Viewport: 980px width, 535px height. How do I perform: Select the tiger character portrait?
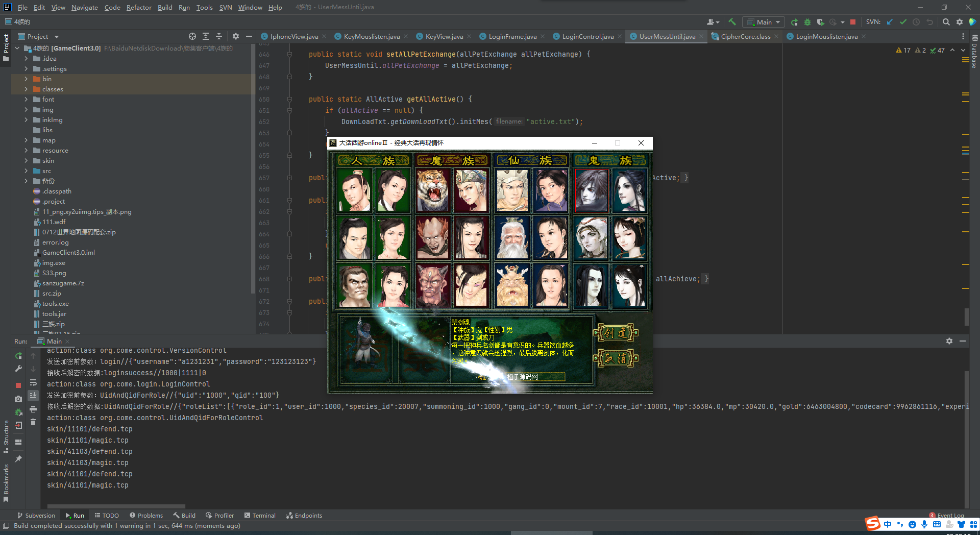click(433, 190)
